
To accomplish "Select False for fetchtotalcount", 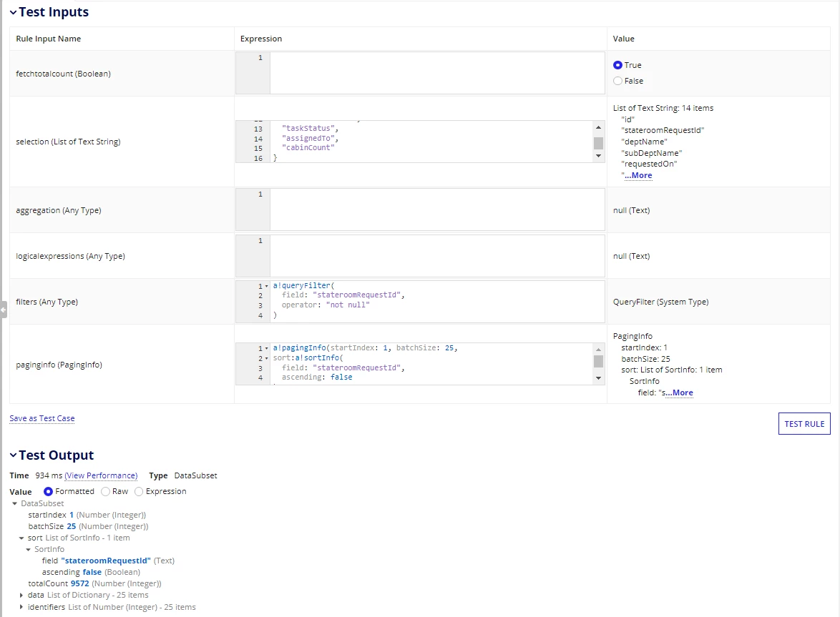I will tap(617, 81).
